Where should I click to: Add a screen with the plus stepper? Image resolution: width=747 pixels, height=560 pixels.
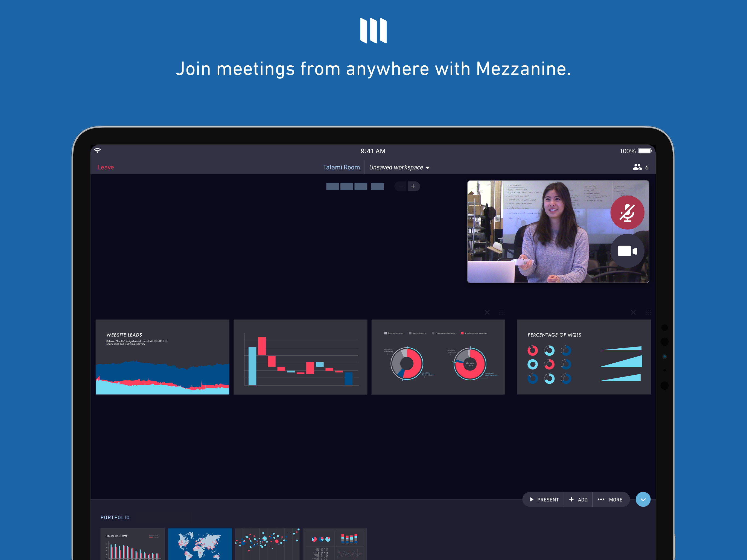[413, 186]
